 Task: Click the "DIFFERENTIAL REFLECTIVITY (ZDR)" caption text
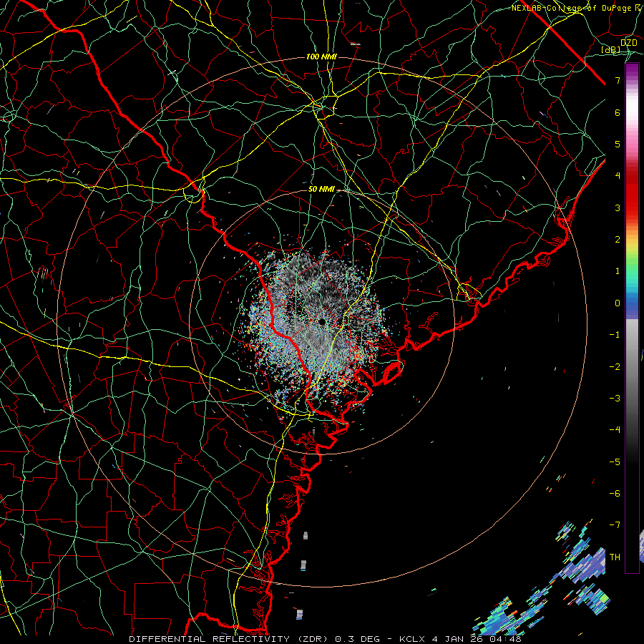point(230,639)
